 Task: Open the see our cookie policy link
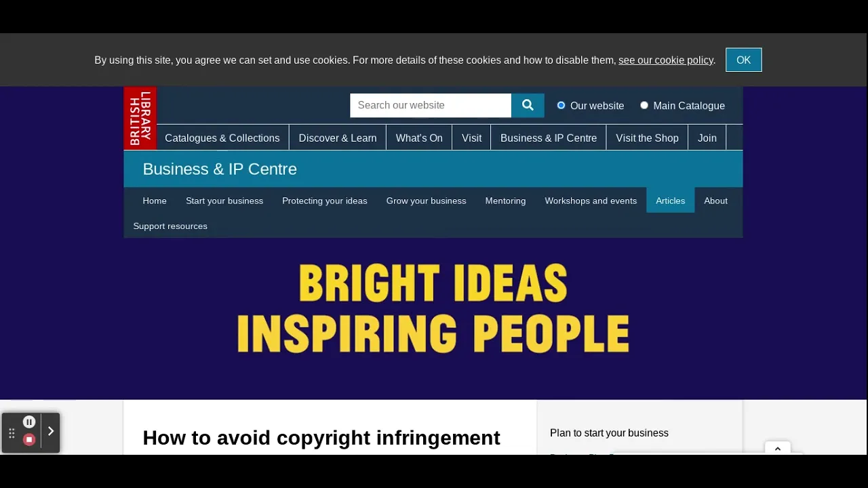[666, 60]
